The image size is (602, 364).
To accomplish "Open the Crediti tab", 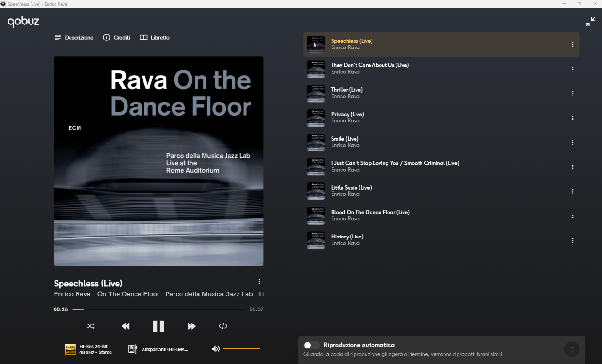I will pos(117,38).
